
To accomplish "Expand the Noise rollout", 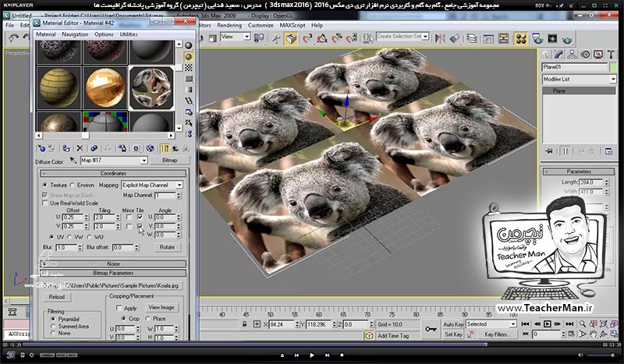I will tap(113, 263).
